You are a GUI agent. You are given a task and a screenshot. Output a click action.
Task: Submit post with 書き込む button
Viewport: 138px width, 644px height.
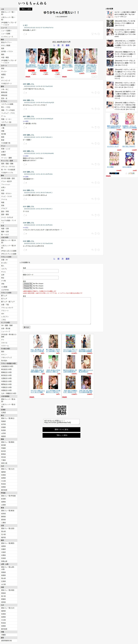click(x=27, y=327)
